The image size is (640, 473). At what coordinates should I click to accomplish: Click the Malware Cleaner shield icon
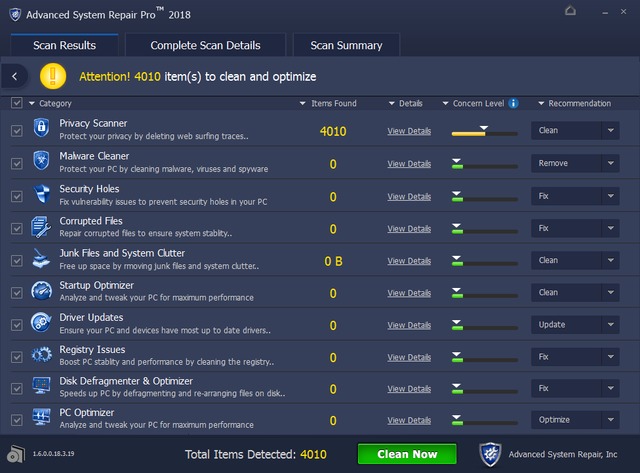[41, 160]
